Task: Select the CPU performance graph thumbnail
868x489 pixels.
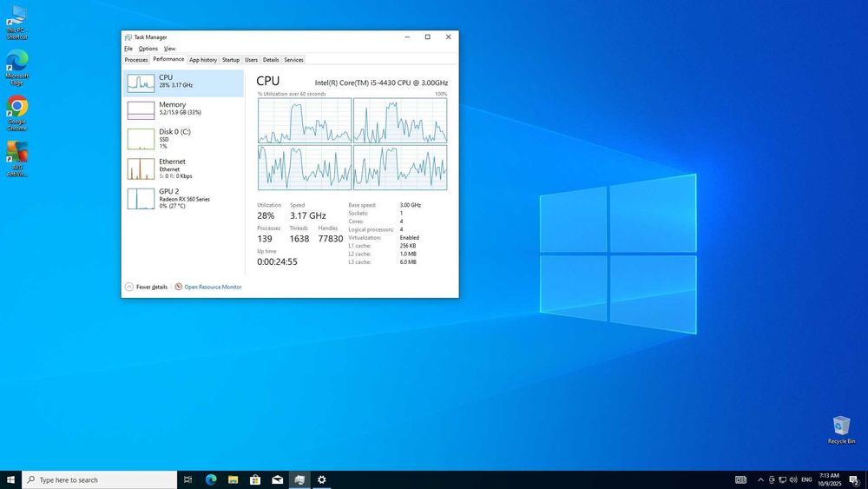Action: [141, 83]
